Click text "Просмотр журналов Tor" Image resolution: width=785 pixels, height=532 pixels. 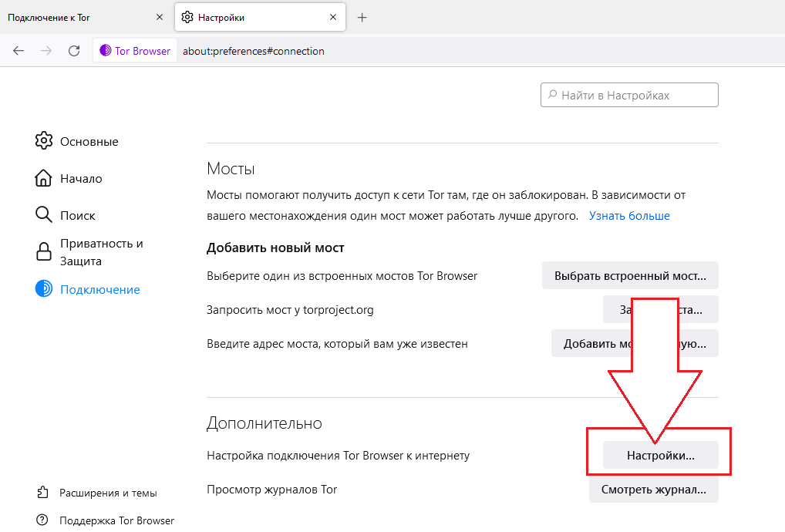click(272, 490)
